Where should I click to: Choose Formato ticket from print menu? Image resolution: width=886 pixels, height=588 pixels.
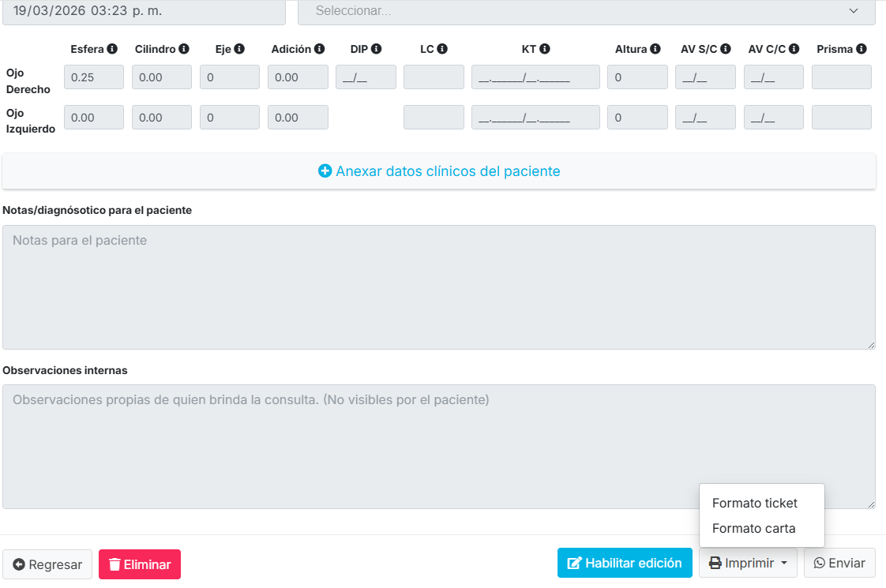click(755, 504)
